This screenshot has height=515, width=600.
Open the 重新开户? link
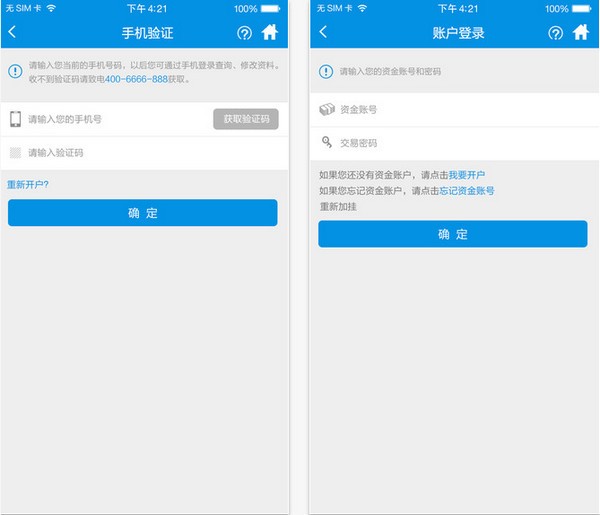pyautogui.click(x=28, y=185)
